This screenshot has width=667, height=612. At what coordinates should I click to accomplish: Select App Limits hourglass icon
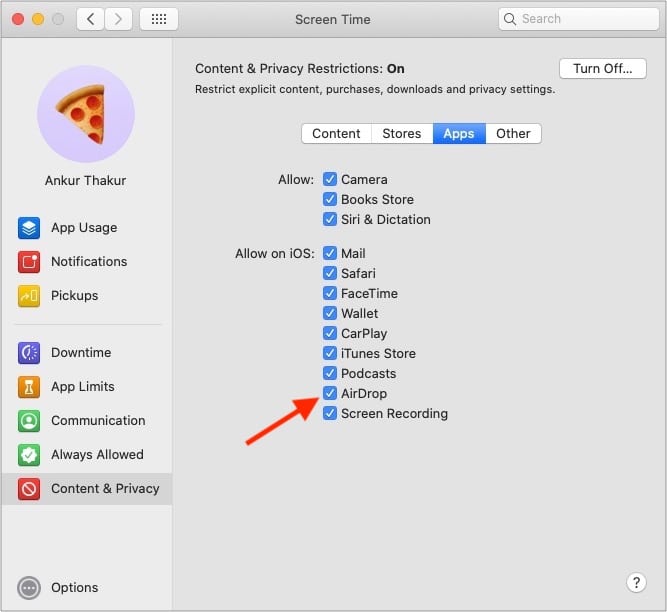(29, 387)
